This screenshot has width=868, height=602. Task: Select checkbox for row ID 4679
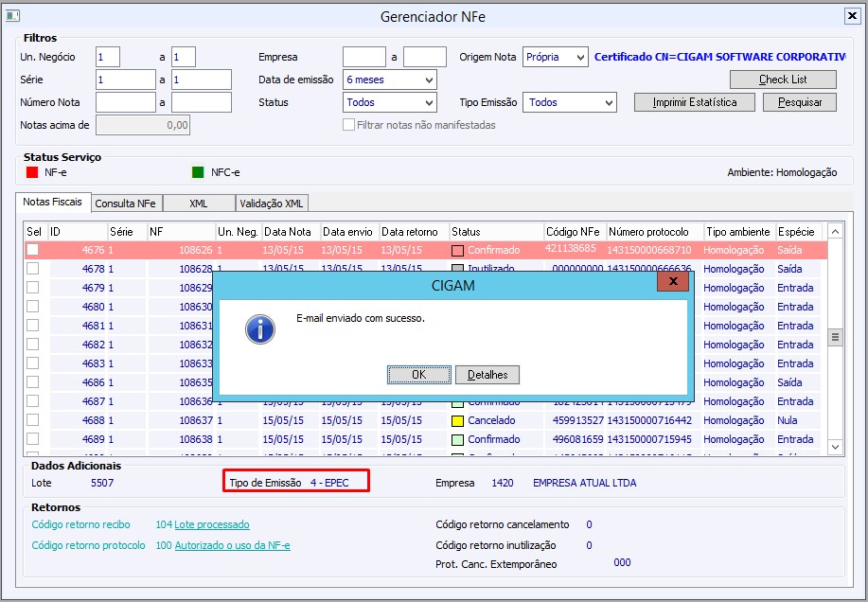click(33, 287)
